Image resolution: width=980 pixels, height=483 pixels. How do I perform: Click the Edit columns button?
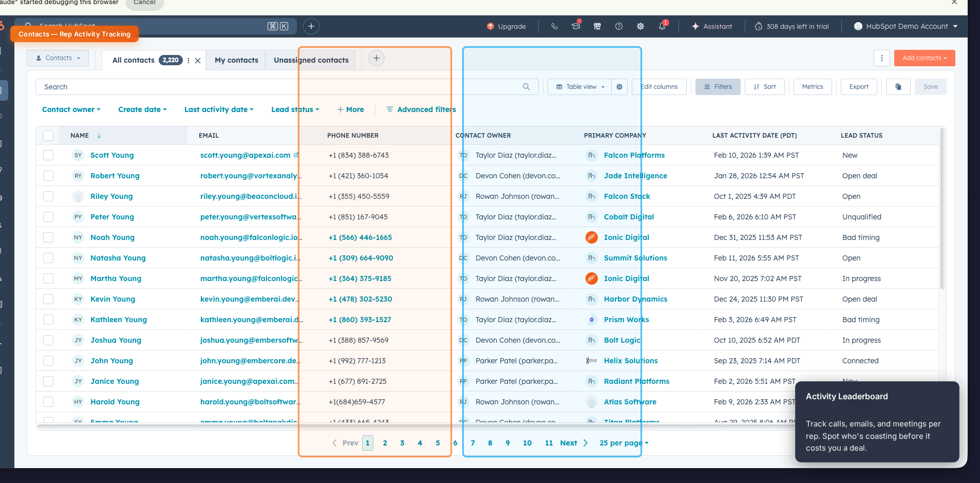pos(659,87)
